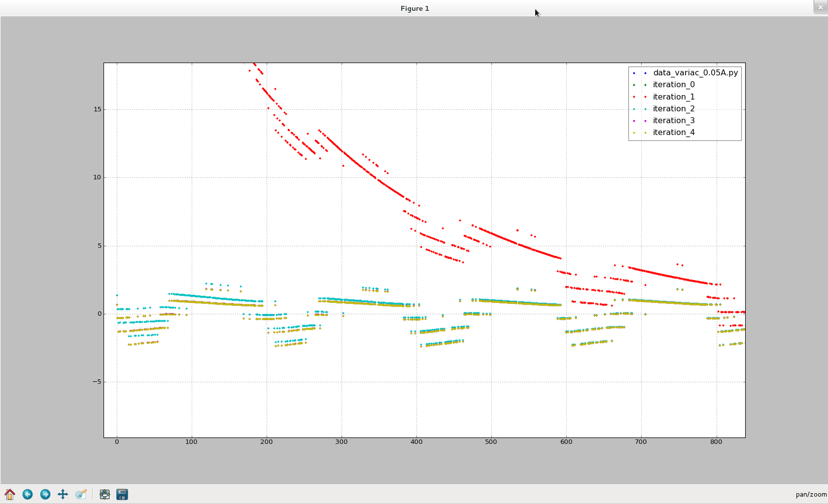Reset the plot with the Home icon
The image size is (828, 504).
click(10, 494)
